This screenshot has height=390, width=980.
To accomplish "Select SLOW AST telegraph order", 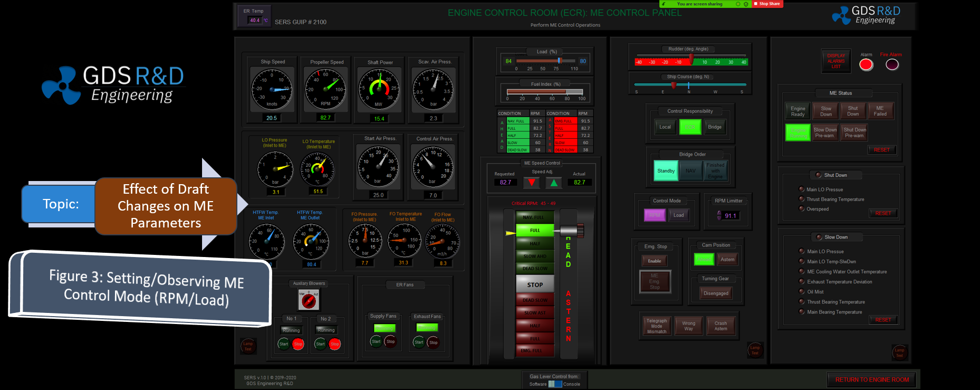I will pyautogui.click(x=535, y=313).
